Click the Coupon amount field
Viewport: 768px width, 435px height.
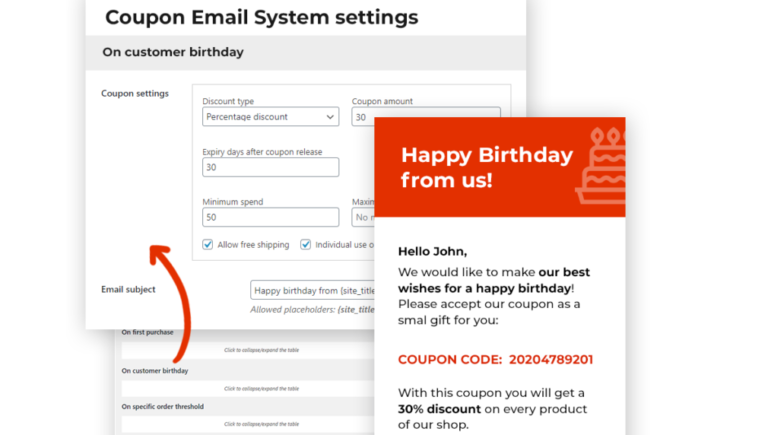tap(362, 117)
